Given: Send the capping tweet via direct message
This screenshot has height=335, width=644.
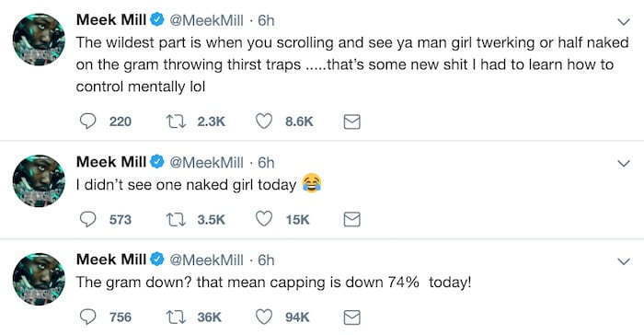Looking at the screenshot, I should tap(352, 318).
